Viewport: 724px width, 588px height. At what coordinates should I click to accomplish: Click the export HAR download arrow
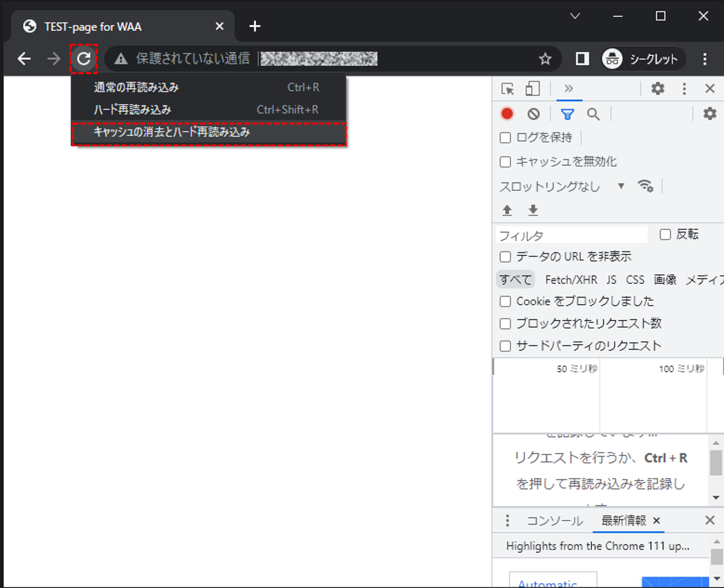coord(533,210)
